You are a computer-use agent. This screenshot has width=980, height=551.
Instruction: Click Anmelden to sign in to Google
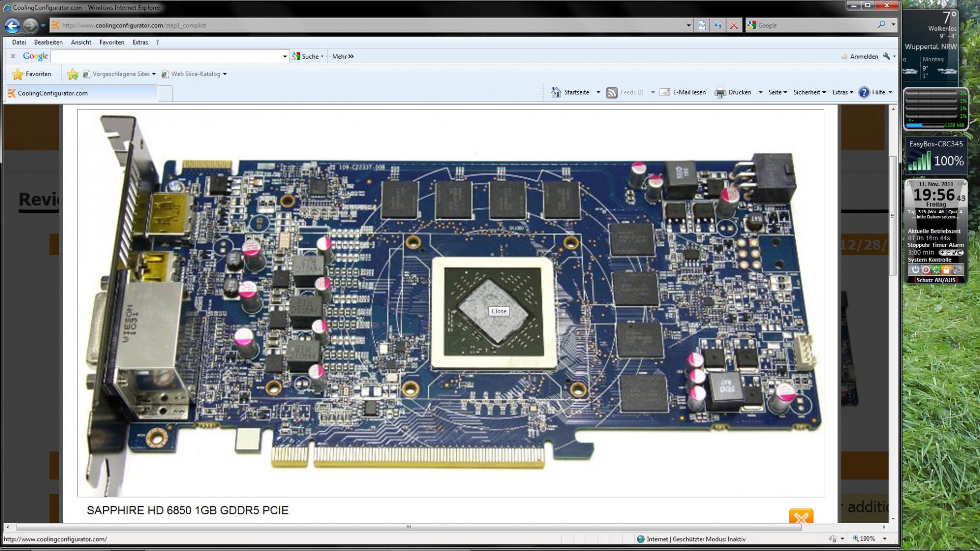(860, 56)
